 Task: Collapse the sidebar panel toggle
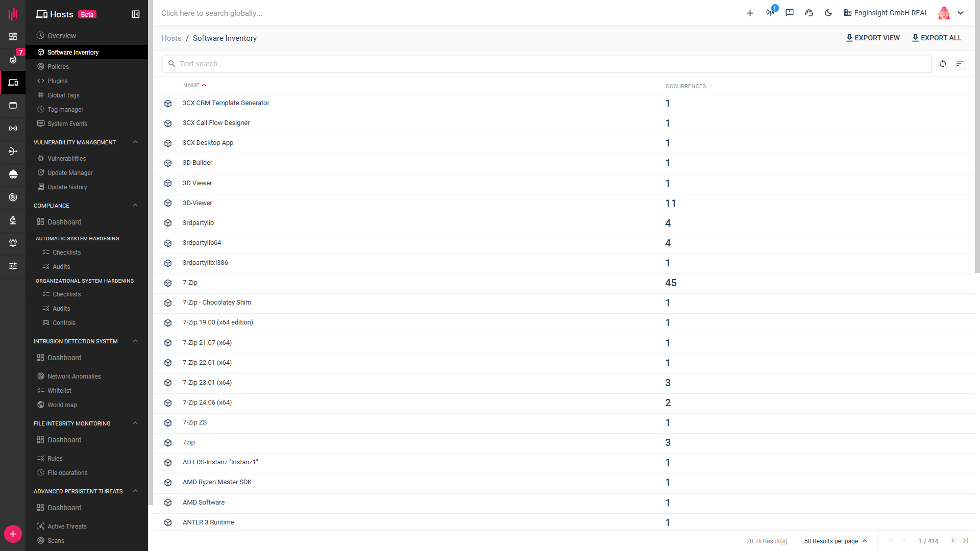[136, 14]
